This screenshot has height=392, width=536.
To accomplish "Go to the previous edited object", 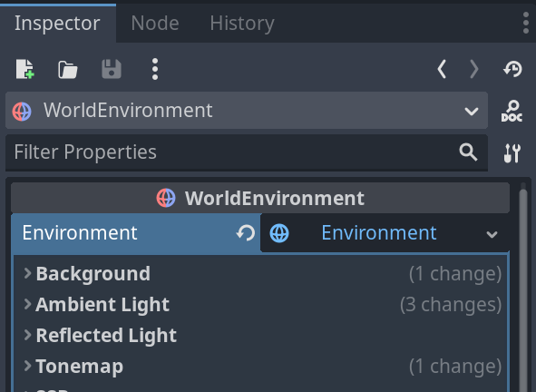I will (x=442, y=70).
